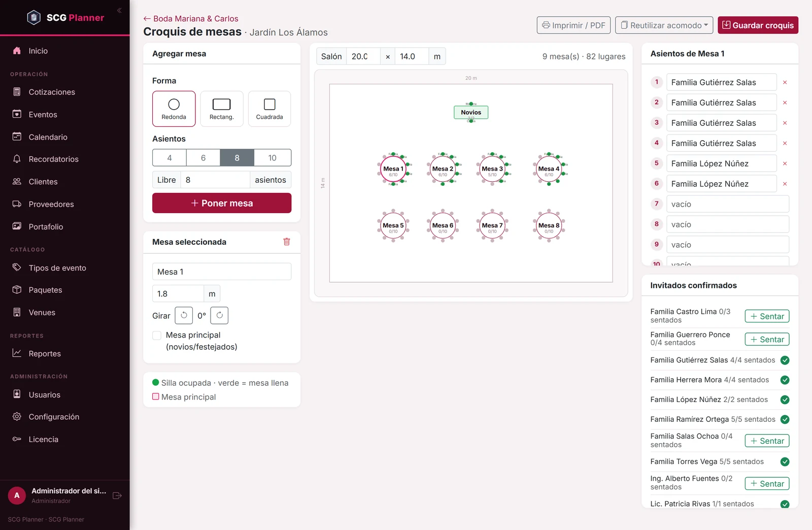Save with Guardar croquis button

point(758,25)
